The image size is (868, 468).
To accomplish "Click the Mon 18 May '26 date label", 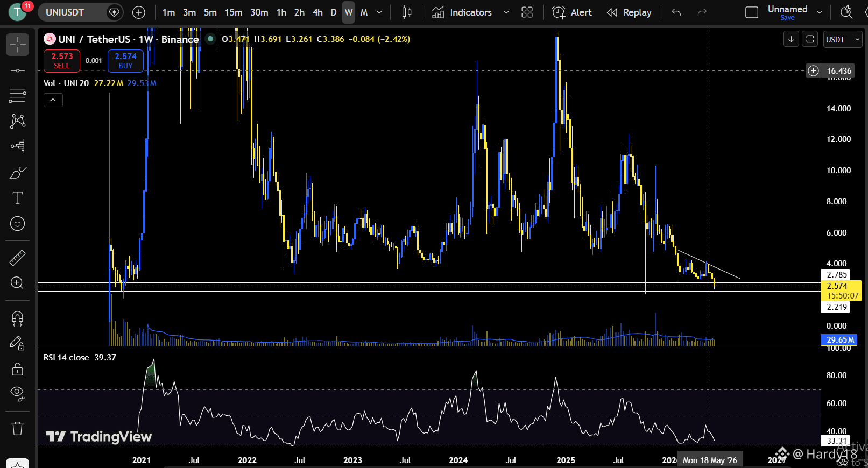I will pos(710,460).
